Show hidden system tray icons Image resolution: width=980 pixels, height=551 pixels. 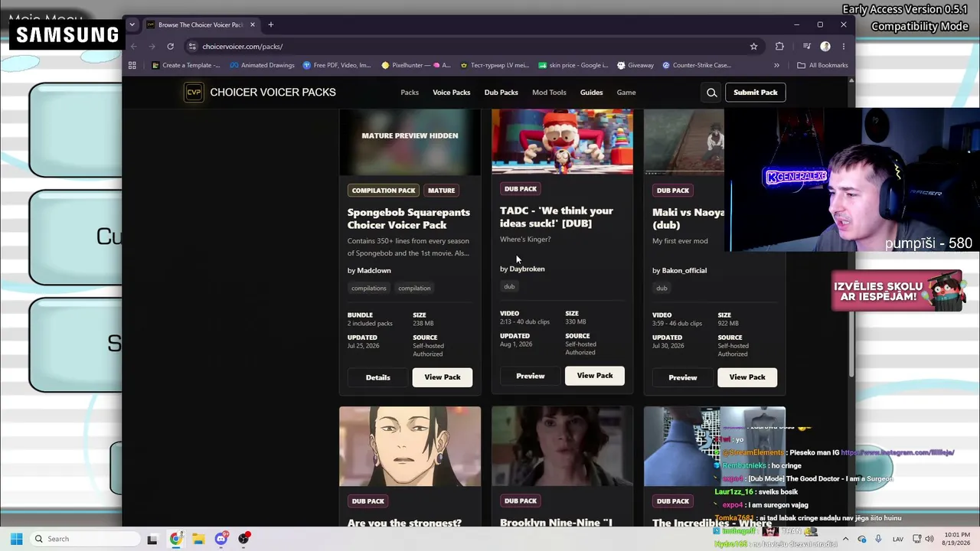click(844, 539)
